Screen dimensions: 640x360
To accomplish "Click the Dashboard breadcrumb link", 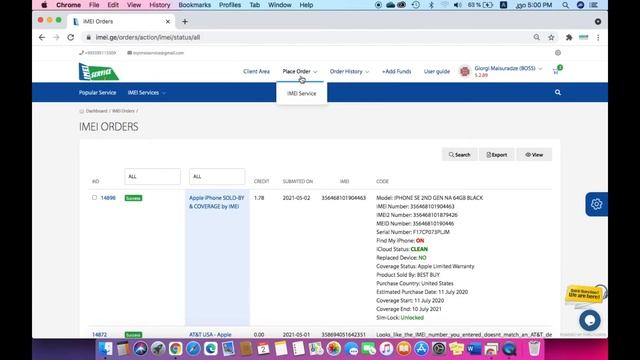I will tap(96, 111).
